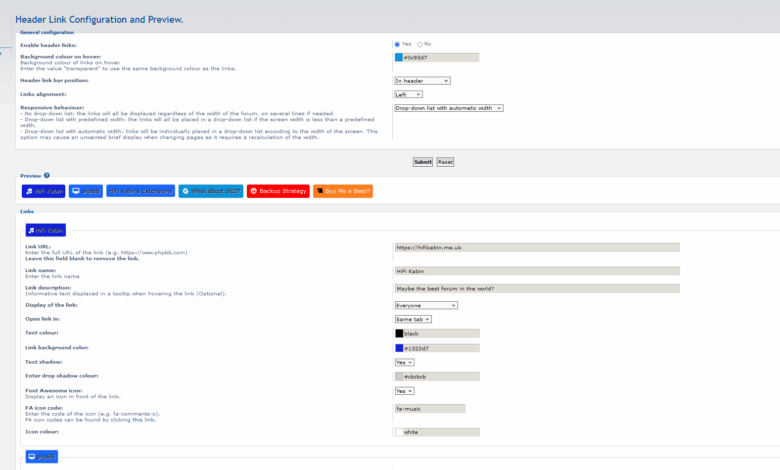Click the beer icon on Buy Me a Beer? button
The width and height of the screenshot is (780, 470).
(319, 191)
